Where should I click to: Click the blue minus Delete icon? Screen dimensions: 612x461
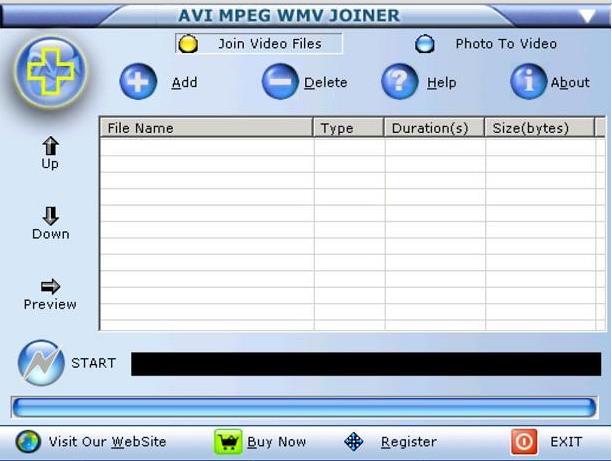279,82
